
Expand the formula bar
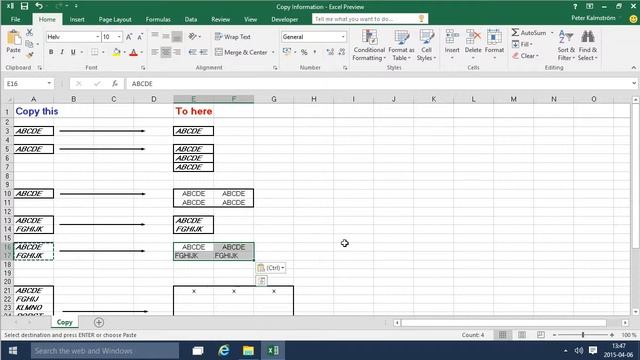pyautogui.click(x=634, y=83)
